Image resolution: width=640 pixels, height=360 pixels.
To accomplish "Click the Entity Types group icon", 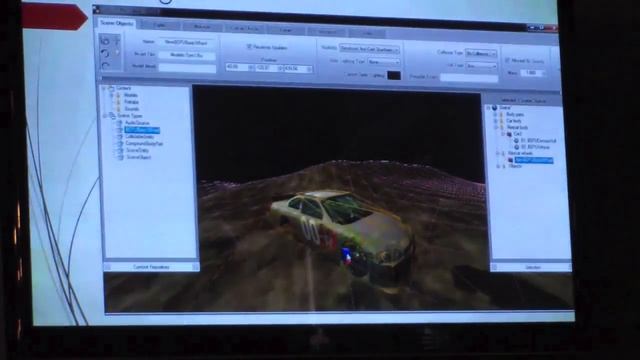I will click(112, 116).
